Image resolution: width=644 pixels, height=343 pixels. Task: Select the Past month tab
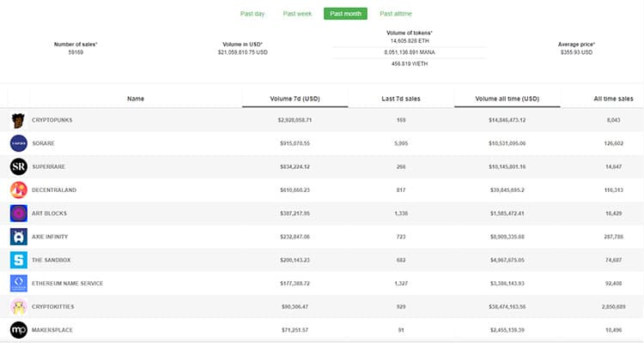[345, 14]
